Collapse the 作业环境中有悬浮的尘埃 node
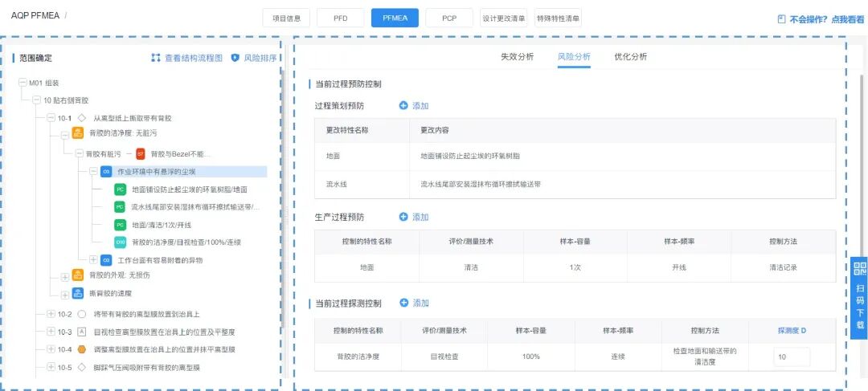The height and width of the screenshot is (391, 868). tap(93, 172)
